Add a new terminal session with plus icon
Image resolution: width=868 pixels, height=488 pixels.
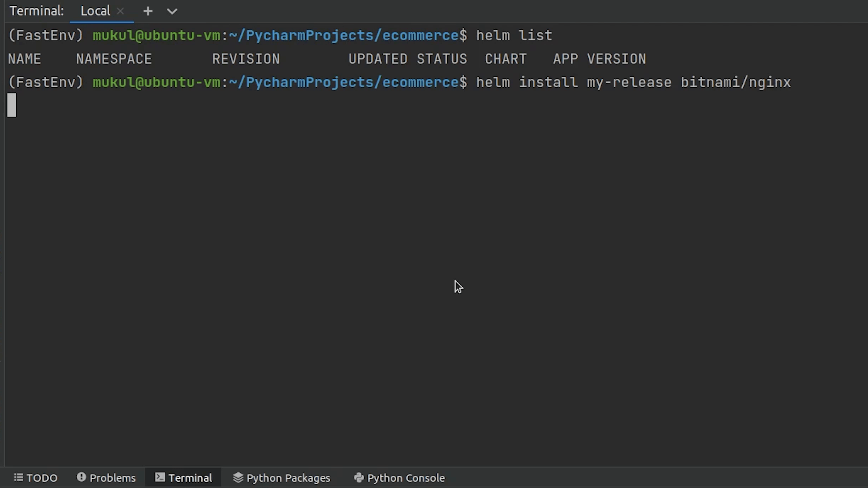148,11
